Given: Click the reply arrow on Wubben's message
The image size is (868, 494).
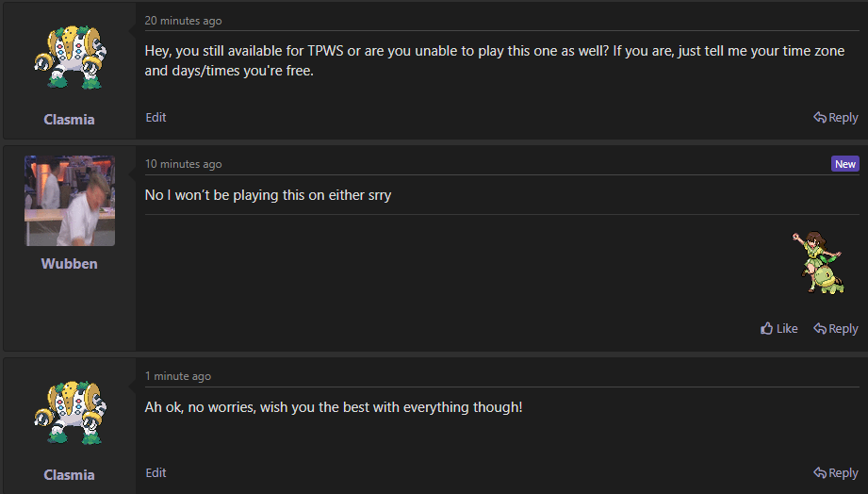Looking at the screenshot, I should [820, 328].
